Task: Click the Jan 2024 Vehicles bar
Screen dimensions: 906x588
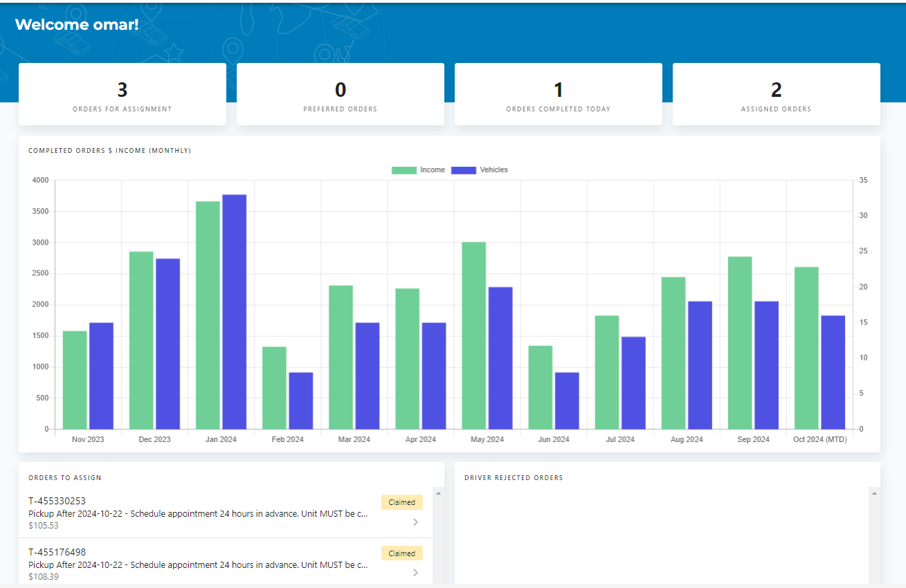Action: (x=234, y=312)
